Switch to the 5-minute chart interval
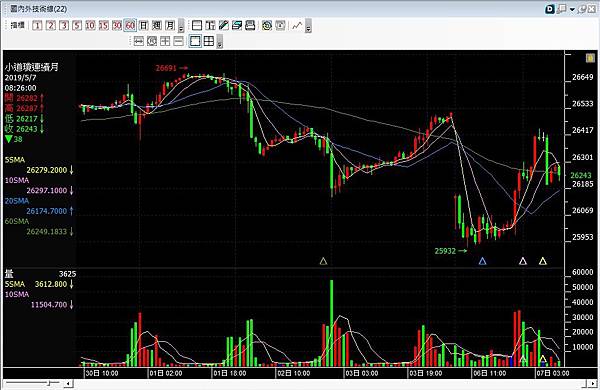600x390 pixels. coord(77,26)
